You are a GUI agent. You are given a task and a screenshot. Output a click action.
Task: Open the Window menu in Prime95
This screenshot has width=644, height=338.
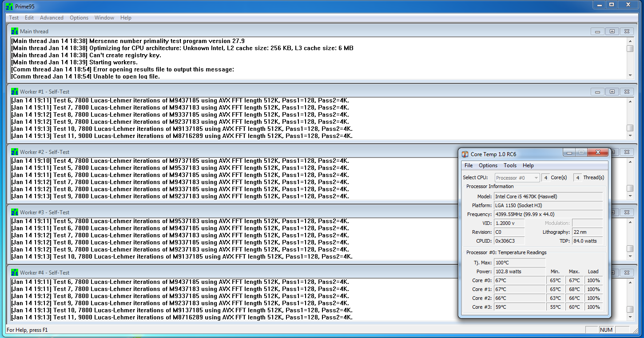point(104,18)
